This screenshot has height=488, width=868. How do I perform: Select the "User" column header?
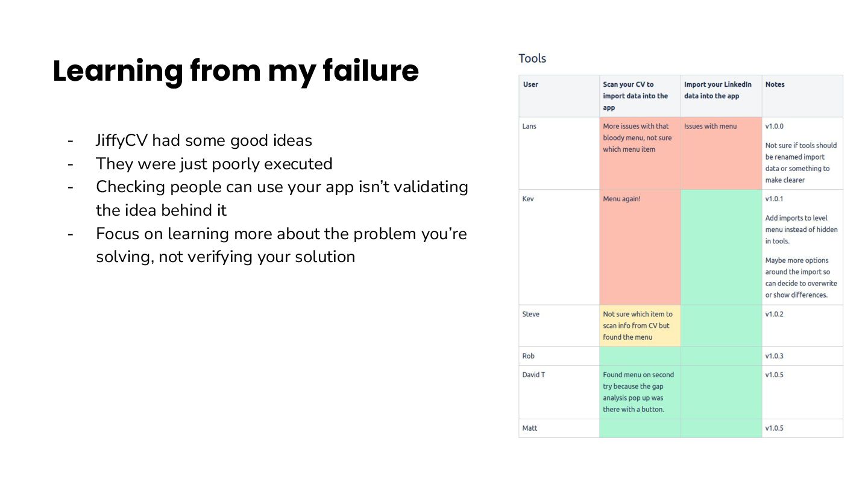click(530, 84)
